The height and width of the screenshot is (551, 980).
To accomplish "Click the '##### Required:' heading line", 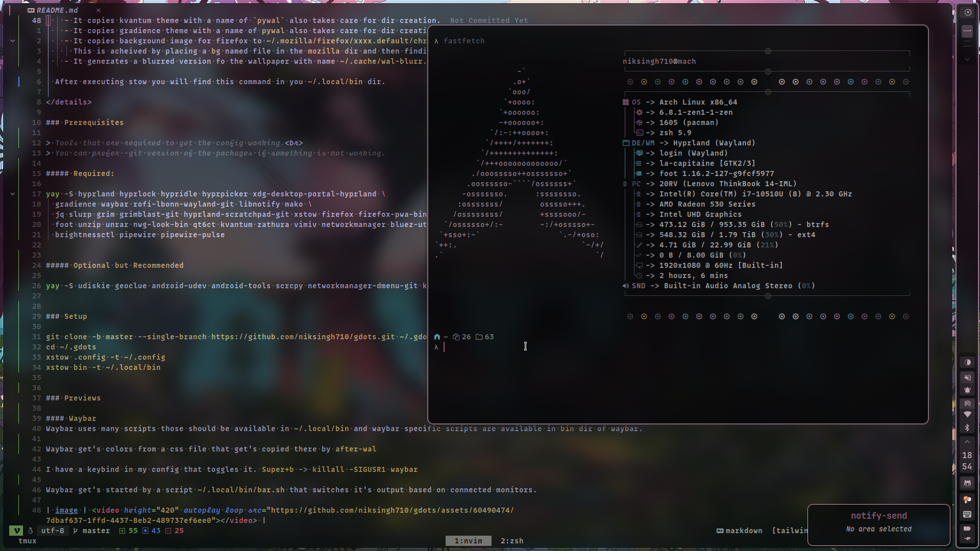I will 80,173.
